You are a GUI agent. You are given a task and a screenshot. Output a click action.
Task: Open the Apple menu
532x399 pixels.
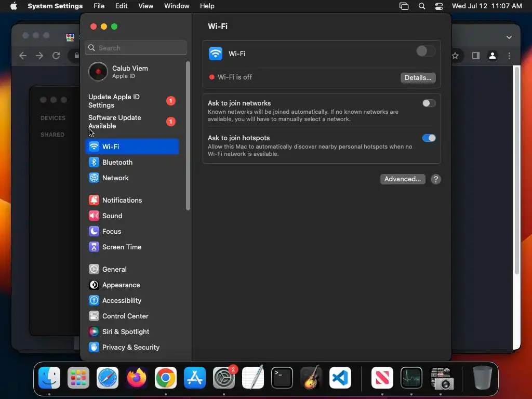[14, 6]
